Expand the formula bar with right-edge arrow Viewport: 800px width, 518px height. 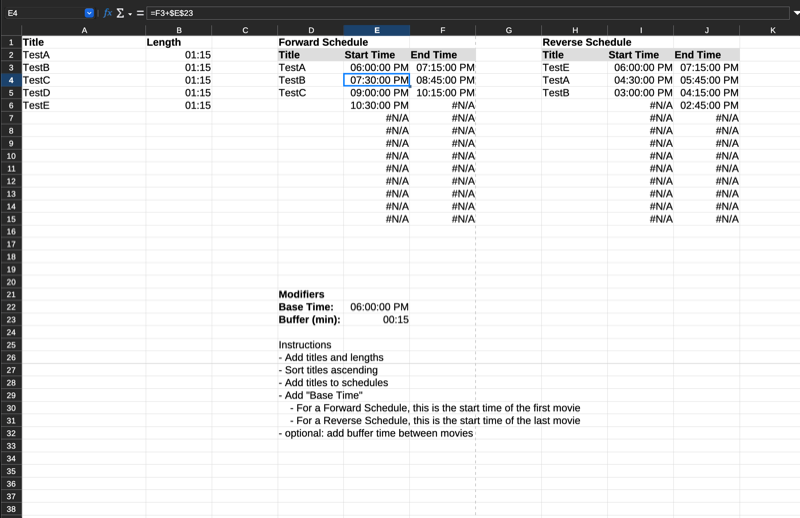click(796, 13)
